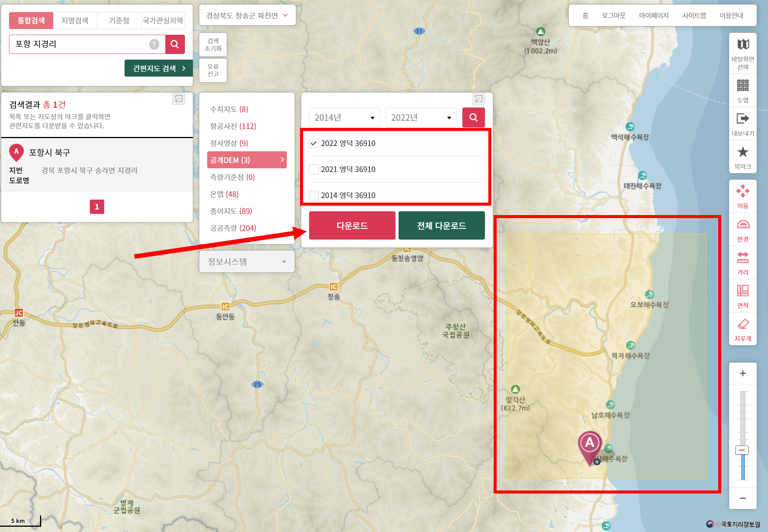Expand the 정보시스템 dropdown
Viewport: 768px width, 532px height.
(x=247, y=261)
